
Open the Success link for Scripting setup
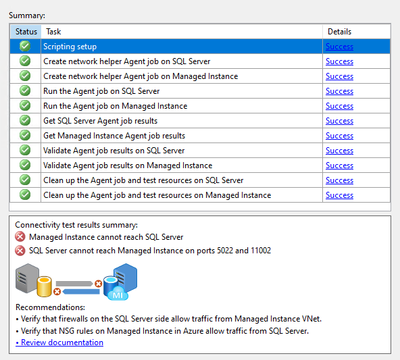pos(339,47)
